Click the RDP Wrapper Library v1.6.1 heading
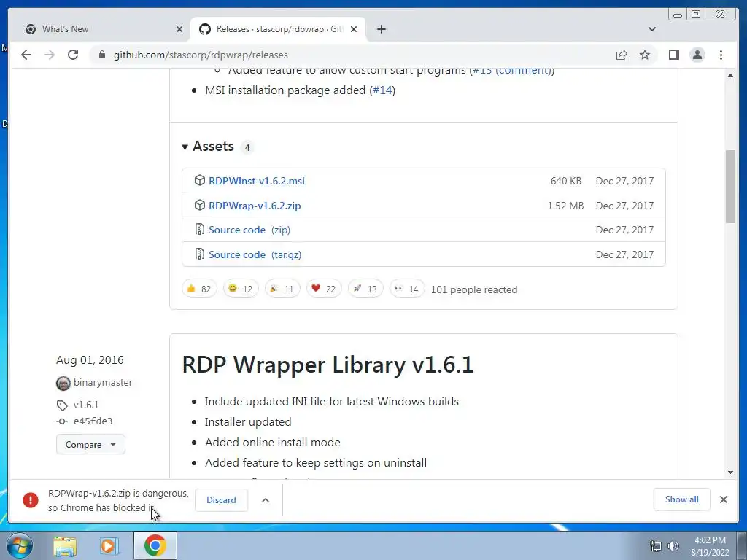747x560 pixels. [328, 365]
